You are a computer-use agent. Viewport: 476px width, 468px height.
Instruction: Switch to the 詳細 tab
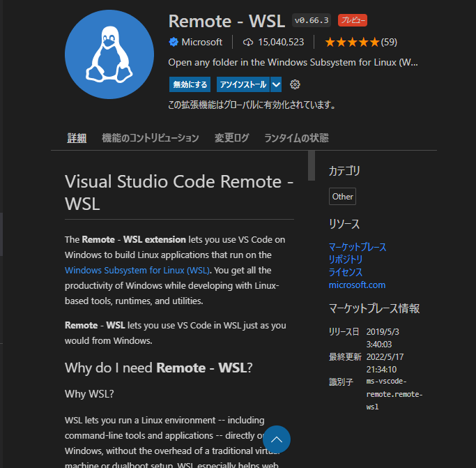click(77, 138)
